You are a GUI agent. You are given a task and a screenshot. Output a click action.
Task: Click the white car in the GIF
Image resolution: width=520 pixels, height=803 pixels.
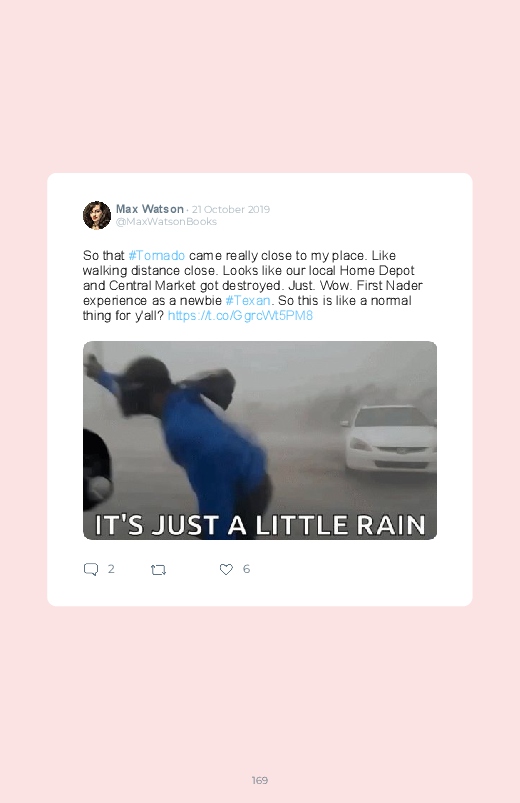[390, 438]
